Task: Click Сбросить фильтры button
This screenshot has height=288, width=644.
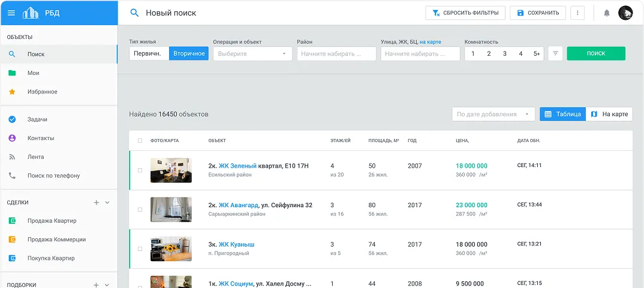Action: tap(465, 13)
